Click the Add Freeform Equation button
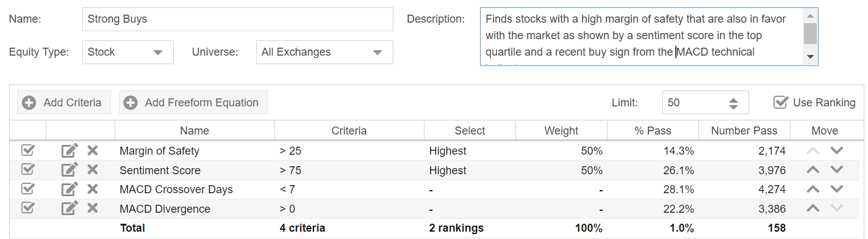Image resolution: width=868 pixels, height=239 pixels. click(193, 103)
